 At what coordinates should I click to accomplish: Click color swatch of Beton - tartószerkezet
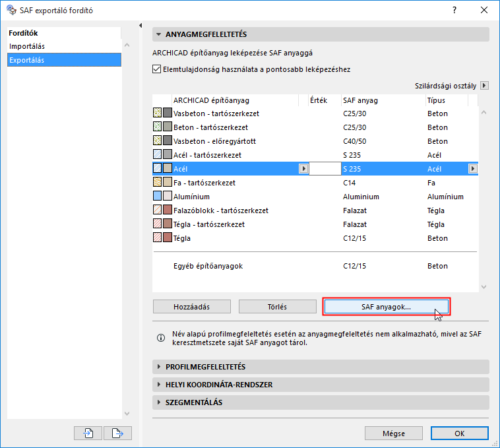168,127
